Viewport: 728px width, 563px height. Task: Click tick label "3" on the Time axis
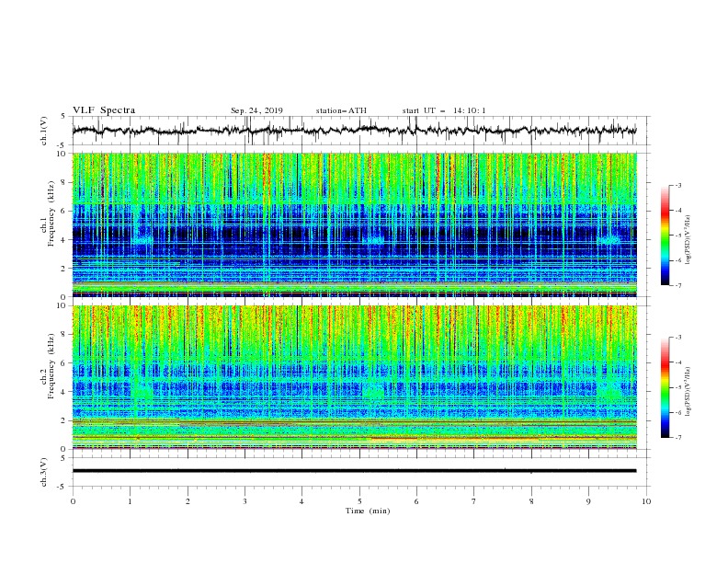(x=245, y=501)
